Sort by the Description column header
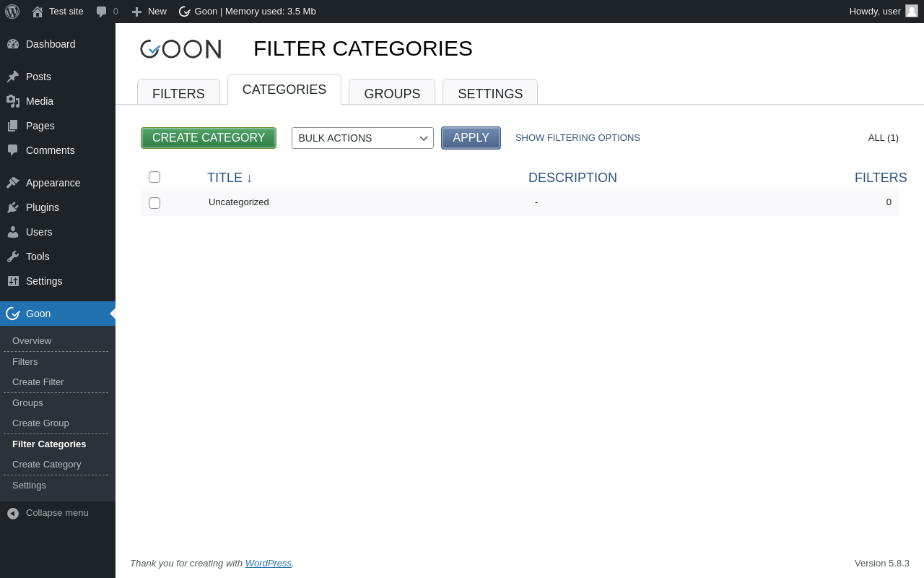This screenshot has width=924, height=578. [572, 178]
